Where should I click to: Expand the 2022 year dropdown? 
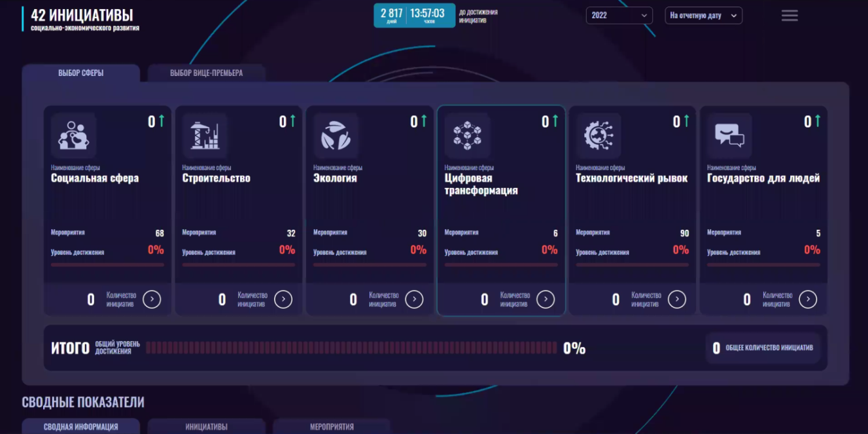(x=619, y=15)
